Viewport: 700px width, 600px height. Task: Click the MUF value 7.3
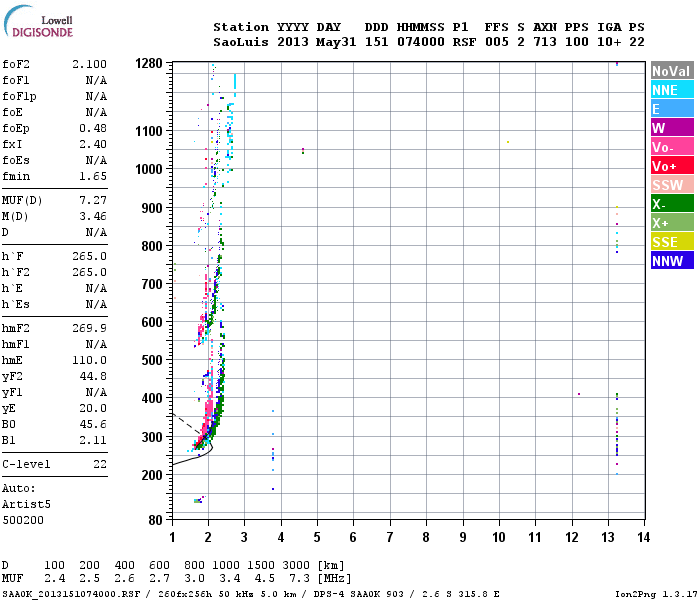300,579
